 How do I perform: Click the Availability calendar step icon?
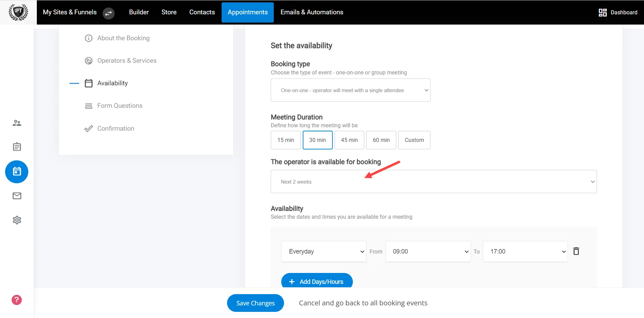coord(89,83)
